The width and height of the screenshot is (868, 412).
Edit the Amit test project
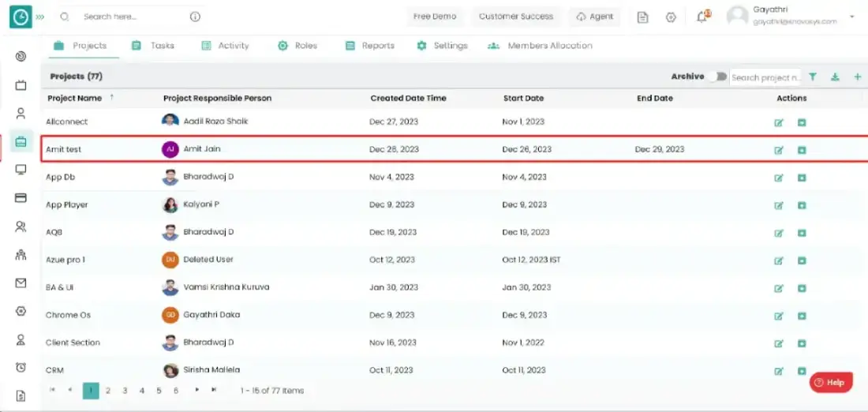[x=779, y=150]
